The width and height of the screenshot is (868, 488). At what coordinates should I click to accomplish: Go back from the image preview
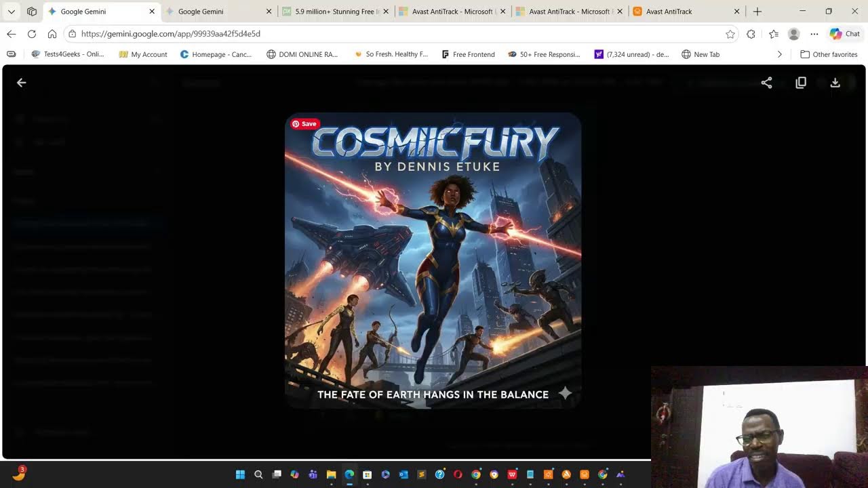point(22,83)
